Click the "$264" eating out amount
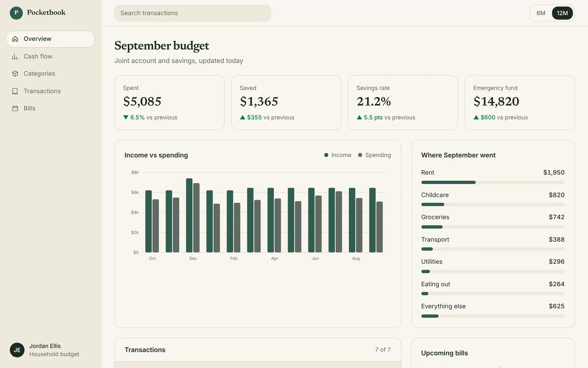The image size is (588, 368). coord(557,284)
